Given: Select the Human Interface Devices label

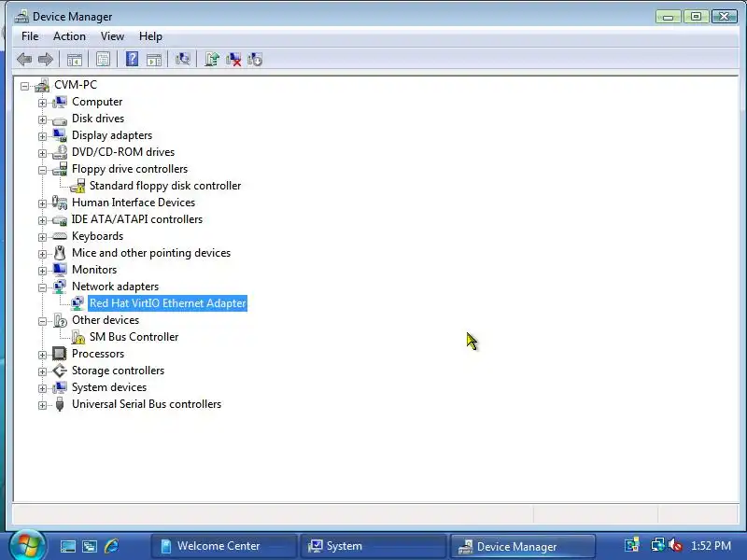Looking at the screenshot, I should pos(134,203).
